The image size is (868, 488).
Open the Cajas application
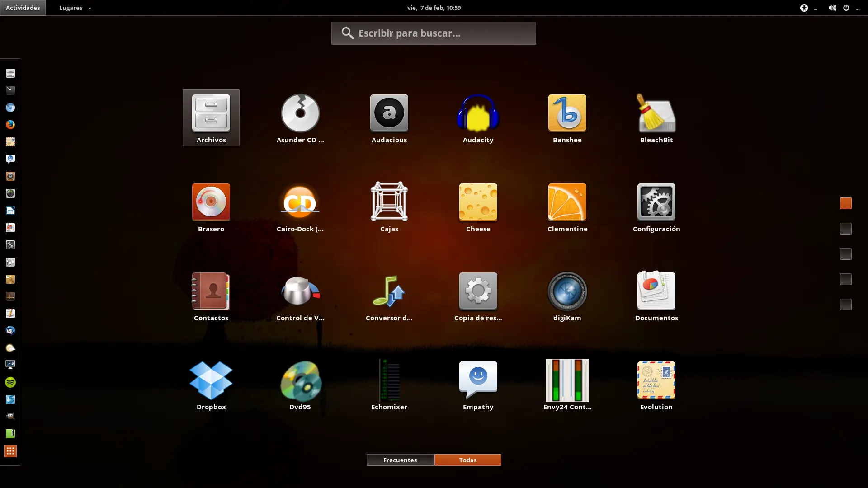tap(389, 207)
